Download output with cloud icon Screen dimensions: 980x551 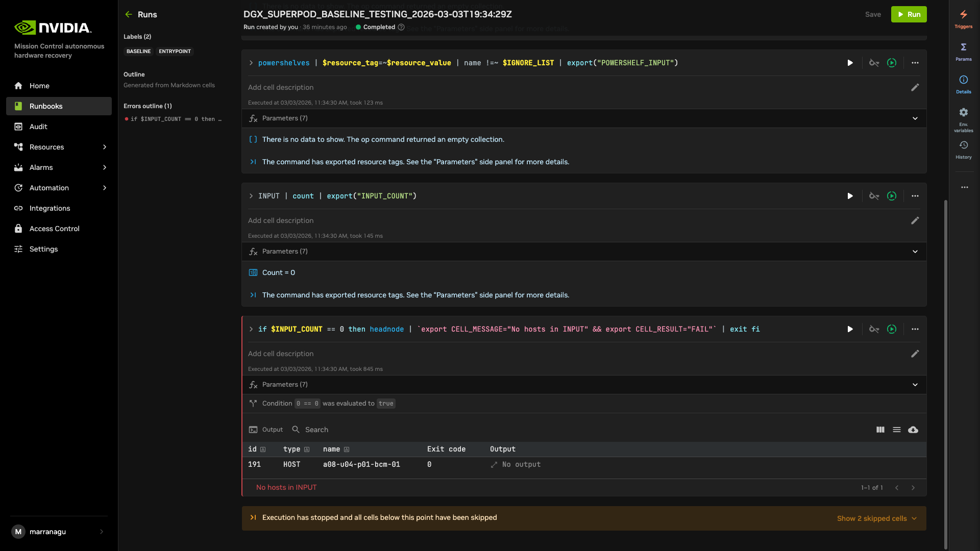tap(913, 430)
